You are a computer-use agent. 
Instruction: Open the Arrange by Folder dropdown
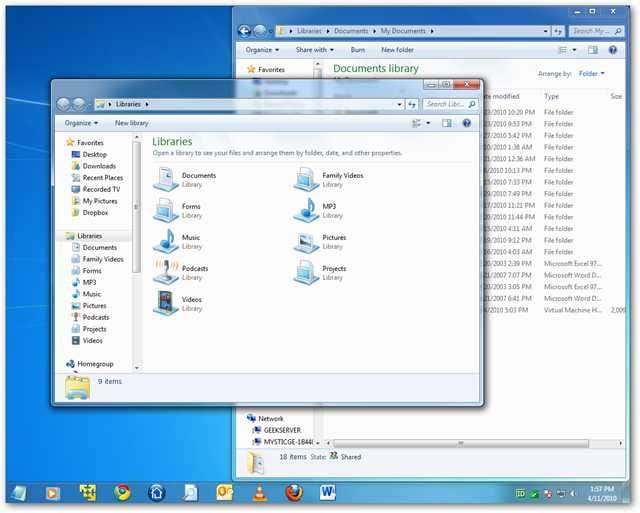(591, 73)
